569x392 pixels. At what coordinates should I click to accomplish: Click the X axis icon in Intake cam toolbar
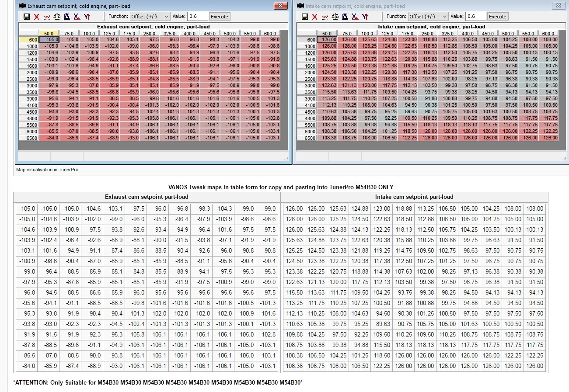[x=355, y=17]
